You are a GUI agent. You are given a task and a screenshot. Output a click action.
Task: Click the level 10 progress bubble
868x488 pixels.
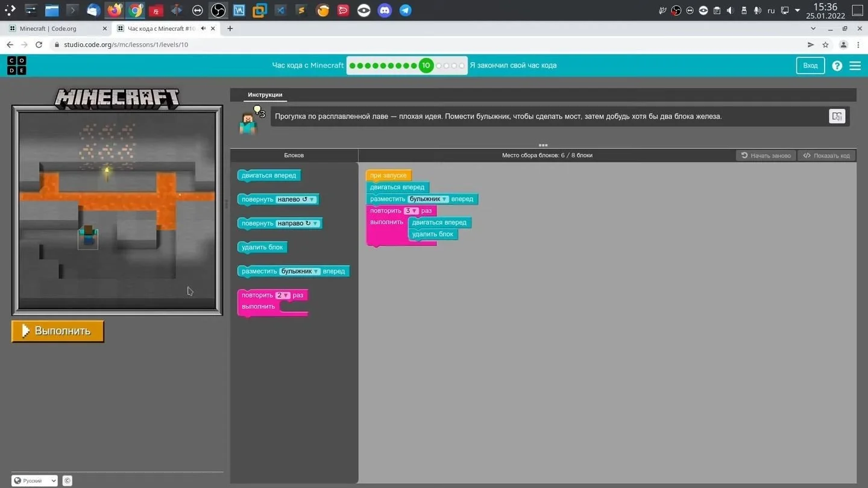pos(426,66)
